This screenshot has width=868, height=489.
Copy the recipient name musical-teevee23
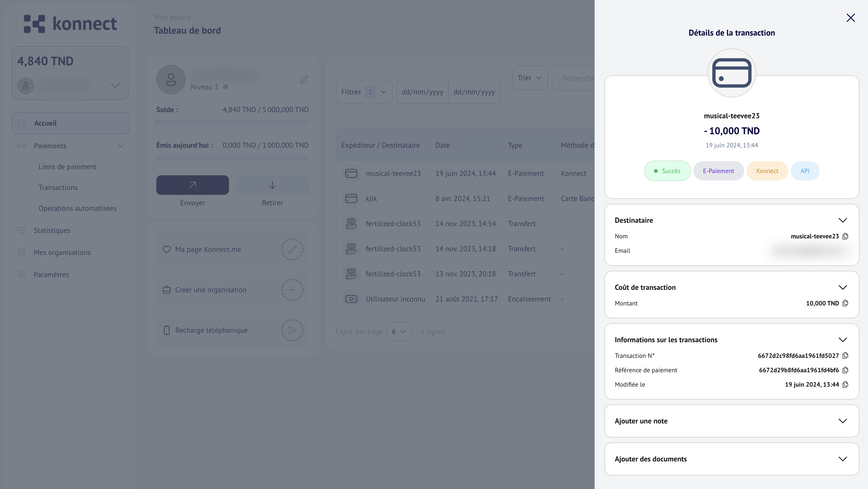pyautogui.click(x=845, y=236)
